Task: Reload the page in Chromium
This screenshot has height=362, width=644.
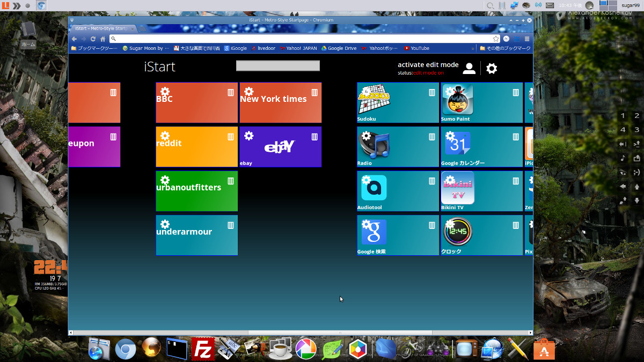Action: 93,39
